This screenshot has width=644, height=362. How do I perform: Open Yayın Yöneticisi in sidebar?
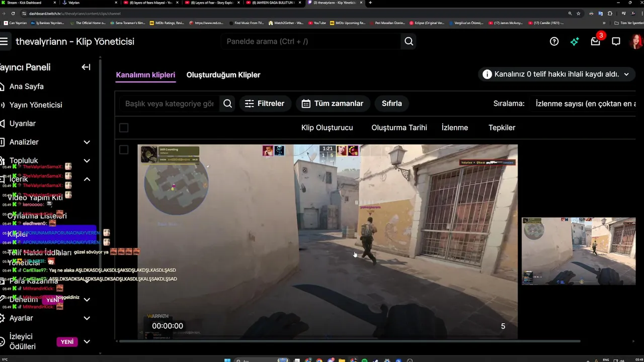point(35,105)
